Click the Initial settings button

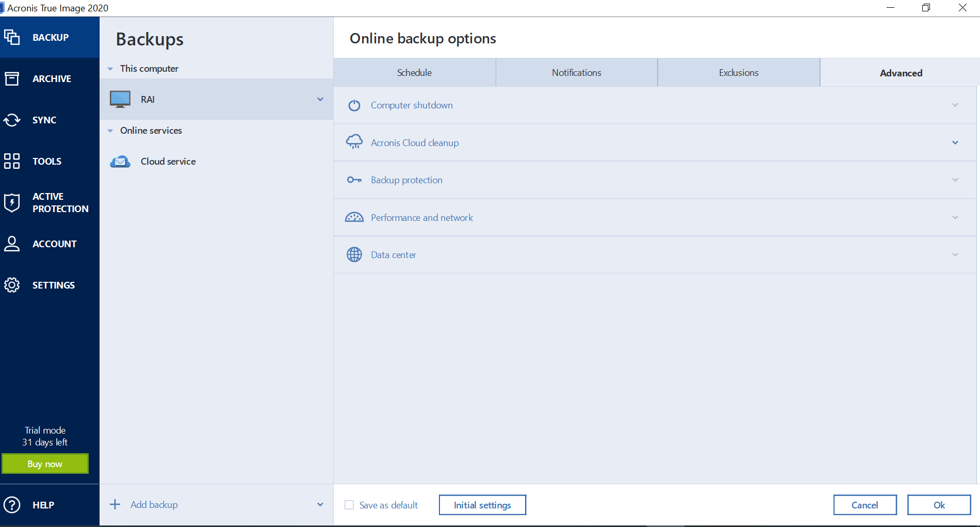coord(482,505)
